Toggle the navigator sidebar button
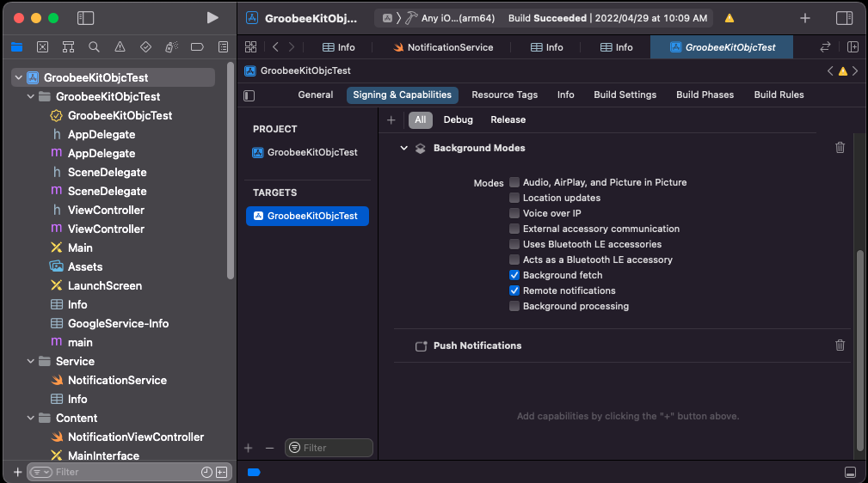Screen dimensions: 868x483 click(x=85, y=18)
